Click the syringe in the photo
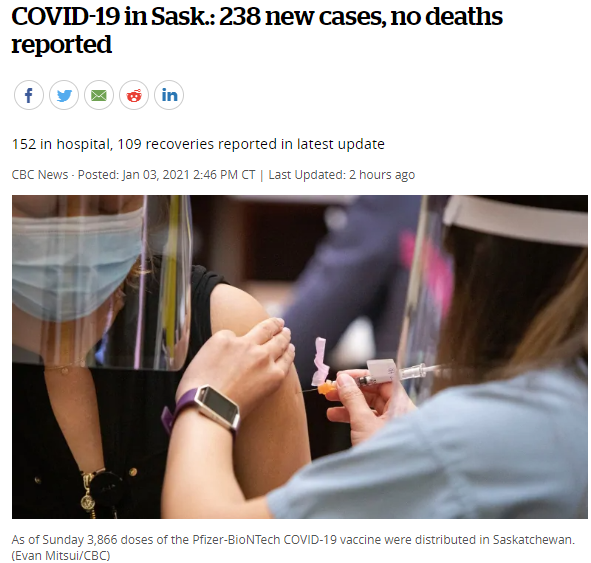The height and width of the screenshot is (563, 591). 377,376
